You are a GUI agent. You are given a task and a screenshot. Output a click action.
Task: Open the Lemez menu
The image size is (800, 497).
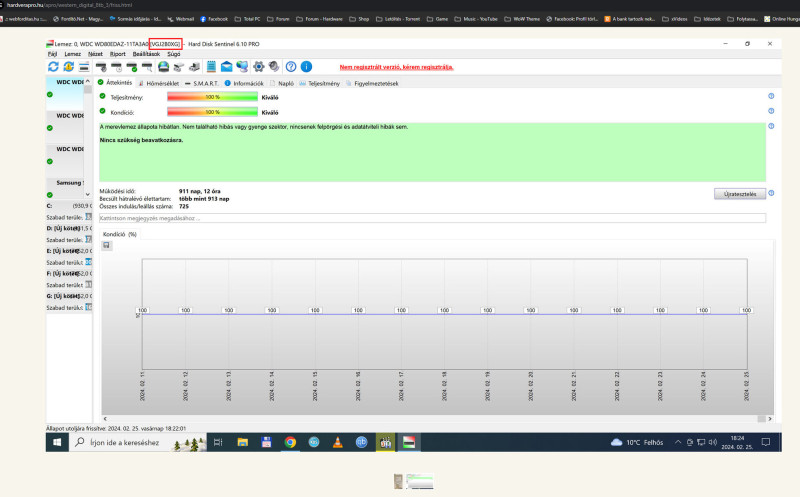point(72,54)
